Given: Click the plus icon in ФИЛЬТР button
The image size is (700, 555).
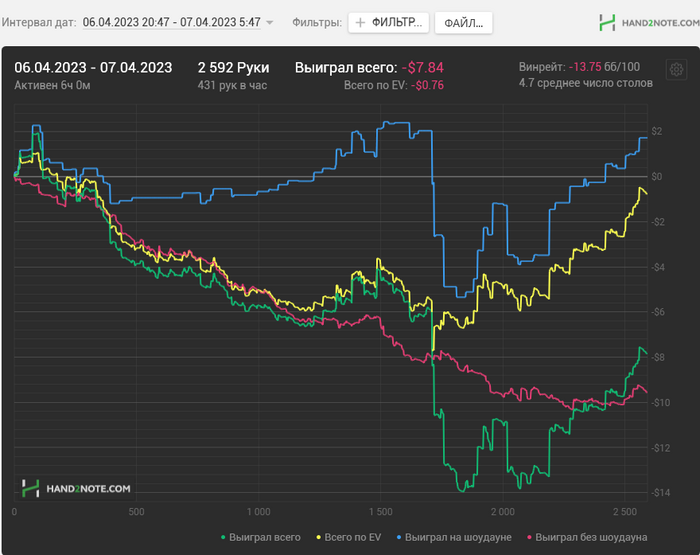Looking at the screenshot, I should (360, 23).
